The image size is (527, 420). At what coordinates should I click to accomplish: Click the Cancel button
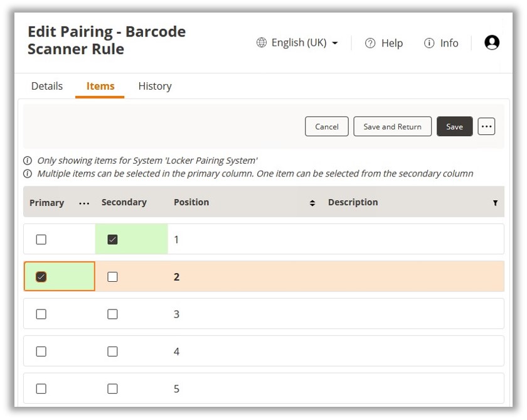pyautogui.click(x=327, y=126)
